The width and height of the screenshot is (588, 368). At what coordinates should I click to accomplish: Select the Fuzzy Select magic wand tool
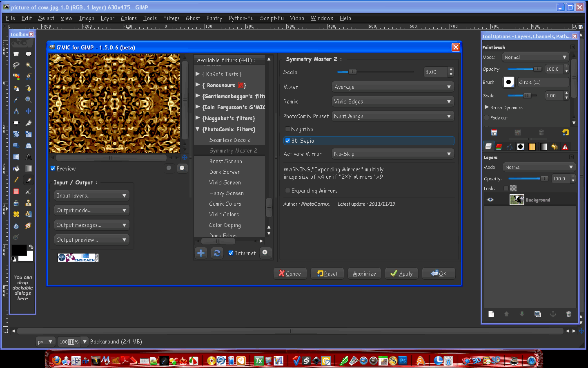[x=29, y=65]
